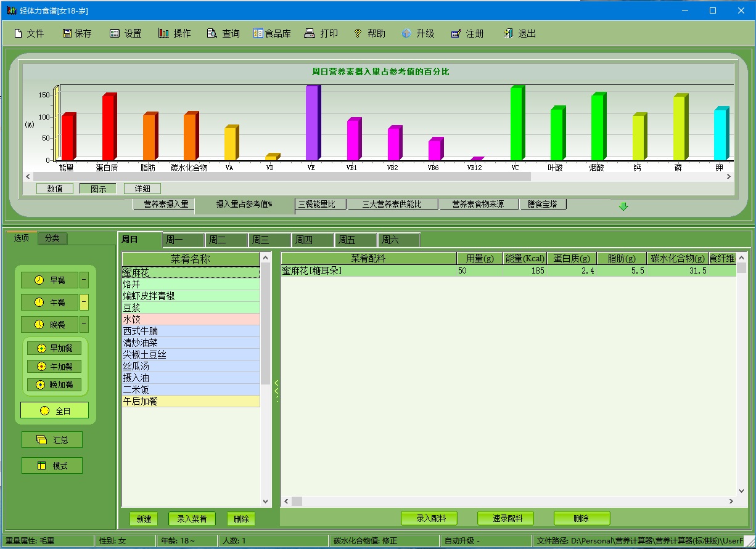The height and width of the screenshot is (549, 756).
Task: Click the 注册 (Register) toolbar icon
Action: (x=456, y=34)
